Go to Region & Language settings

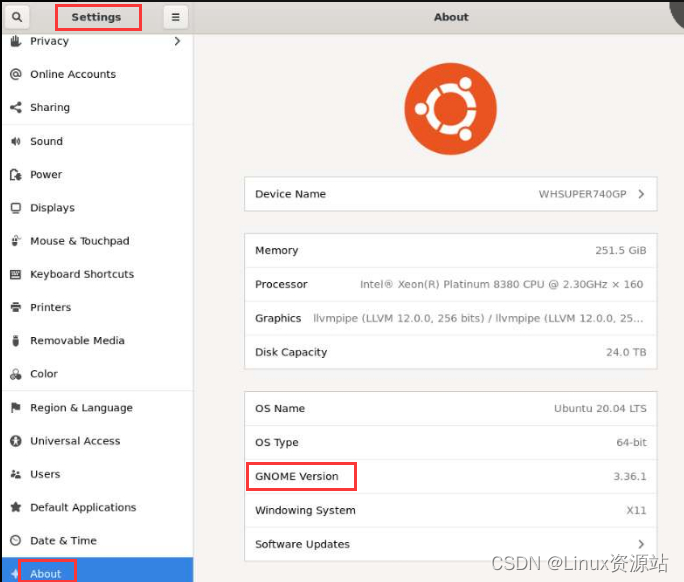pos(98,407)
